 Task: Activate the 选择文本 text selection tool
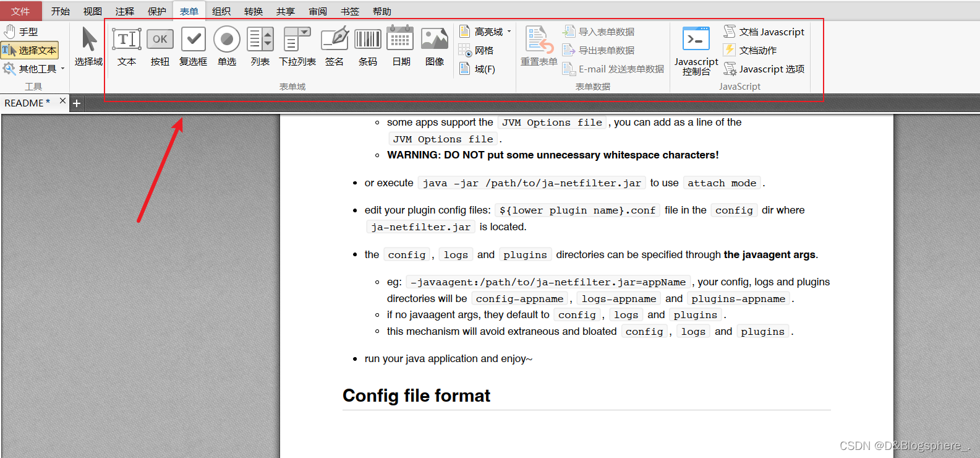(30, 50)
